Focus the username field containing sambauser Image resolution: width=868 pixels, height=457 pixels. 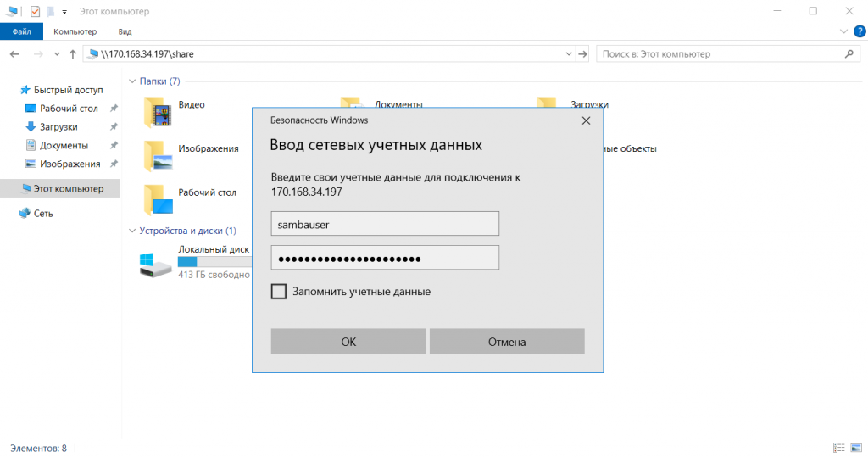pos(385,224)
